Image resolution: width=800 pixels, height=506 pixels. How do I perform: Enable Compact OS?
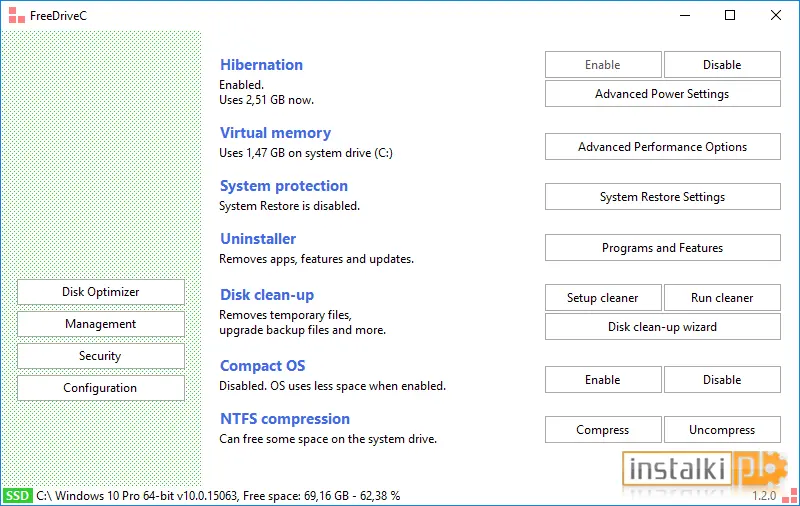point(603,380)
